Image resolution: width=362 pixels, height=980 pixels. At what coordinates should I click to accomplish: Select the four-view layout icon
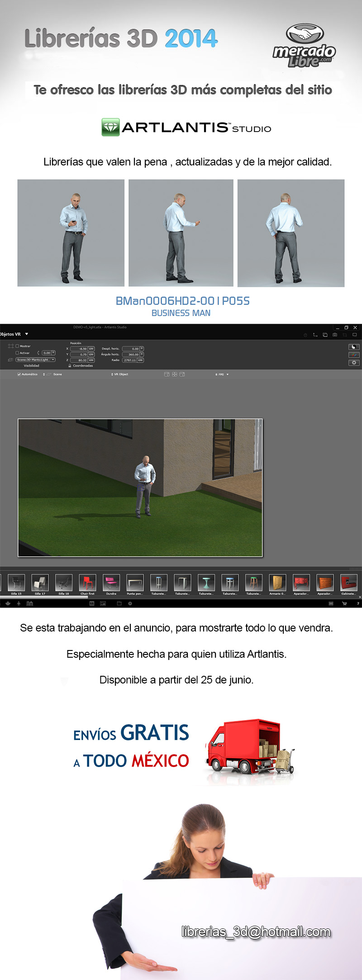click(174, 374)
